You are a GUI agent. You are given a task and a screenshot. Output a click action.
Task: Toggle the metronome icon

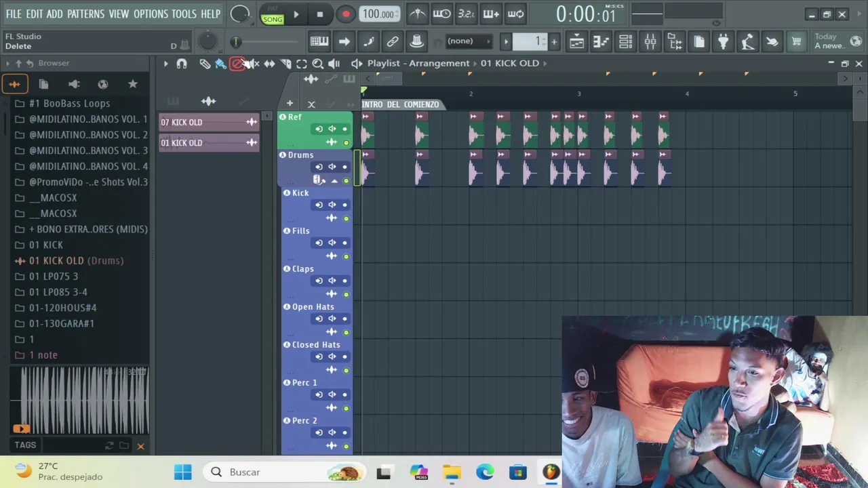(x=418, y=14)
